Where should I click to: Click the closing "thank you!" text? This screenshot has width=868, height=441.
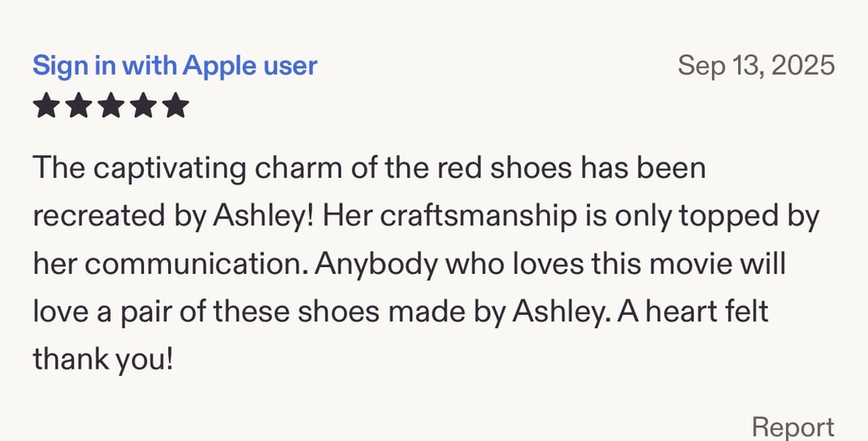[x=103, y=359]
